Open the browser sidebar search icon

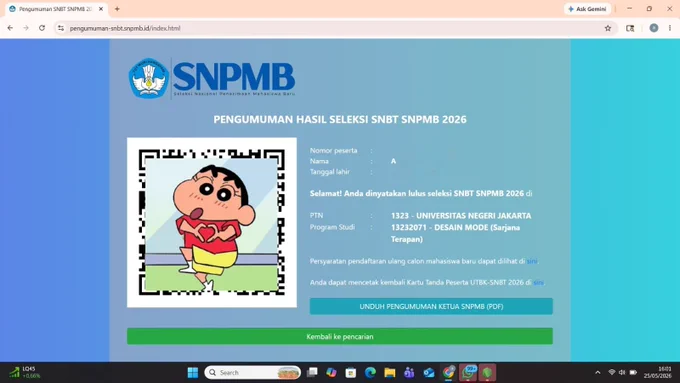(x=630, y=28)
